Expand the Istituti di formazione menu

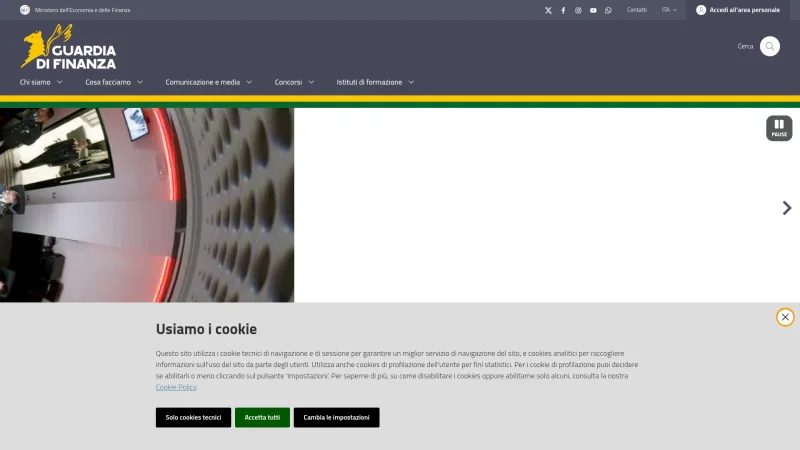(x=375, y=82)
